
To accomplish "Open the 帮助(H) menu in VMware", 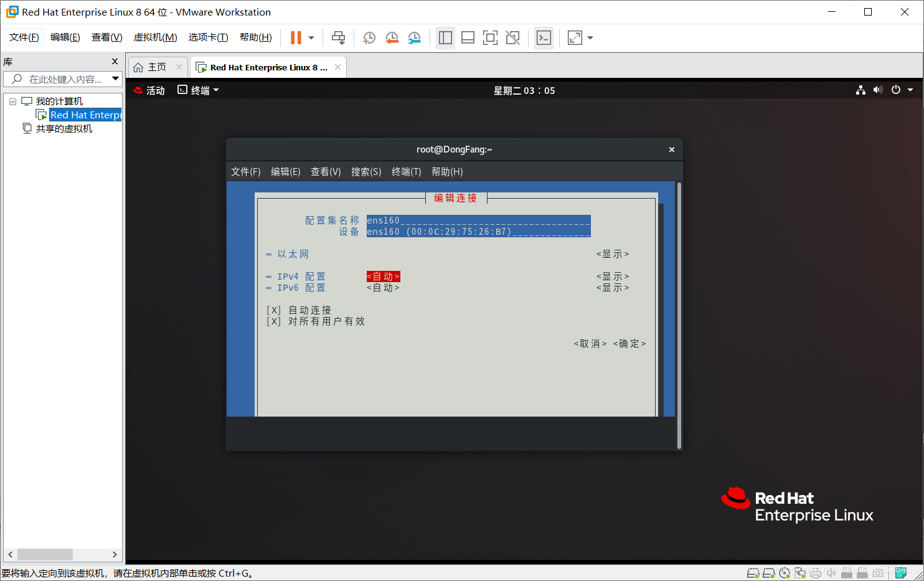I will tap(256, 37).
